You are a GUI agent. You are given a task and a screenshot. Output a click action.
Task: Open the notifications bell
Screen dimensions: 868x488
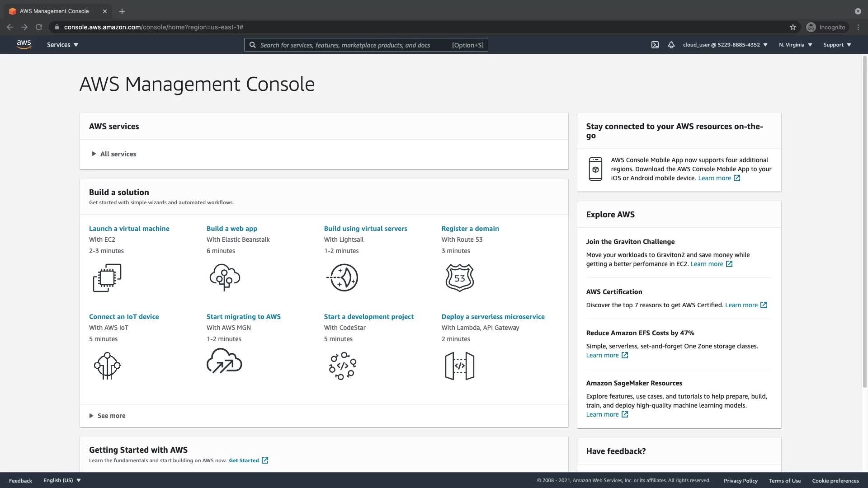pos(671,45)
